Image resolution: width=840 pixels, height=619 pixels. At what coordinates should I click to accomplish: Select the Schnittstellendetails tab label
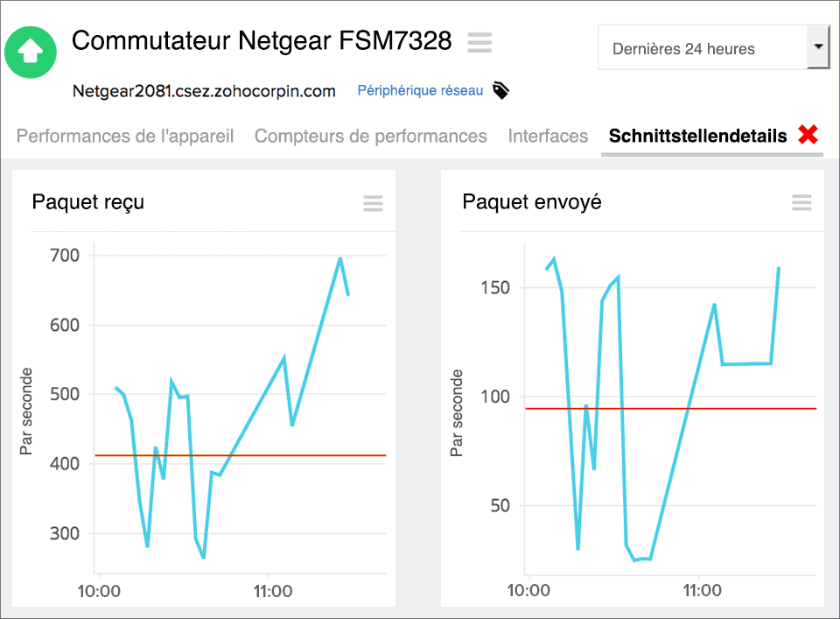click(697, 136)
